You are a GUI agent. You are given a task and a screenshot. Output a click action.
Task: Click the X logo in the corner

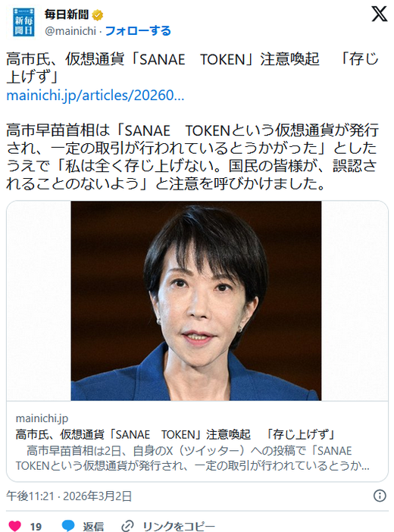coord(379,14)
